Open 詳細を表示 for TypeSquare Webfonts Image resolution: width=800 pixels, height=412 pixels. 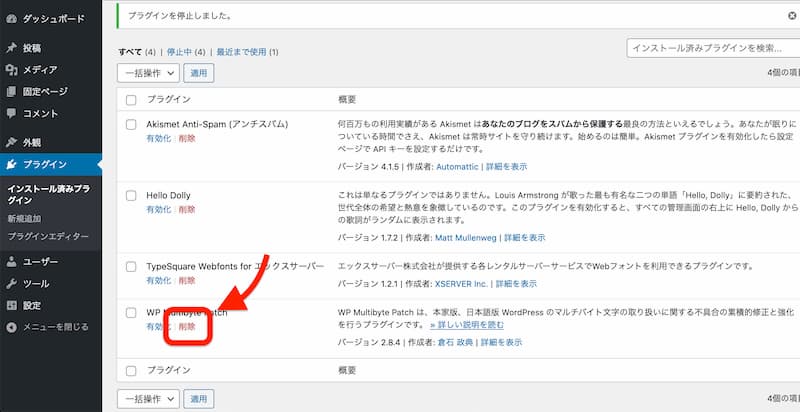pyautogui.click(x=516, y=284)
